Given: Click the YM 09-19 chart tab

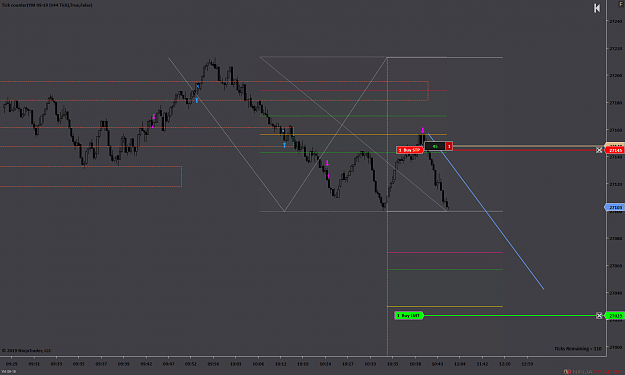Looking at the screenshot, I should tap(8, 371).
